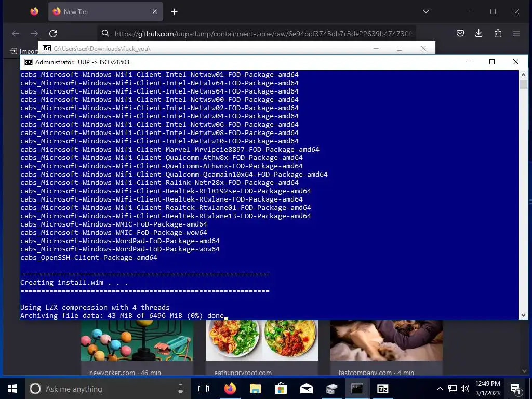Open clock showing 12:49 PM
The width and height of the screenshot is (532, 399).
pyautogui.click(x=488, y=389)
